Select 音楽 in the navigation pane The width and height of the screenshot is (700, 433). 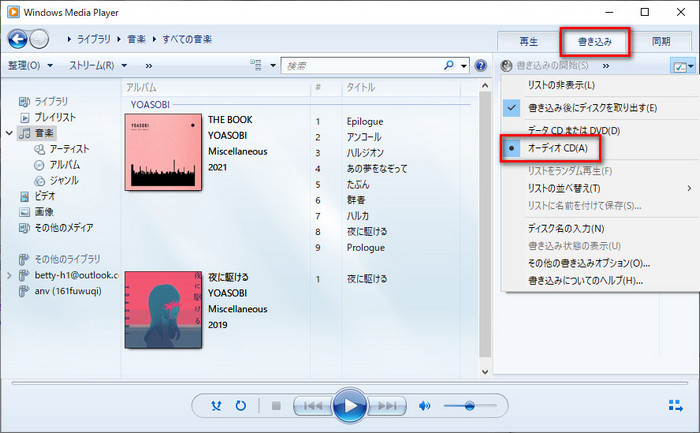coord(44,133)
